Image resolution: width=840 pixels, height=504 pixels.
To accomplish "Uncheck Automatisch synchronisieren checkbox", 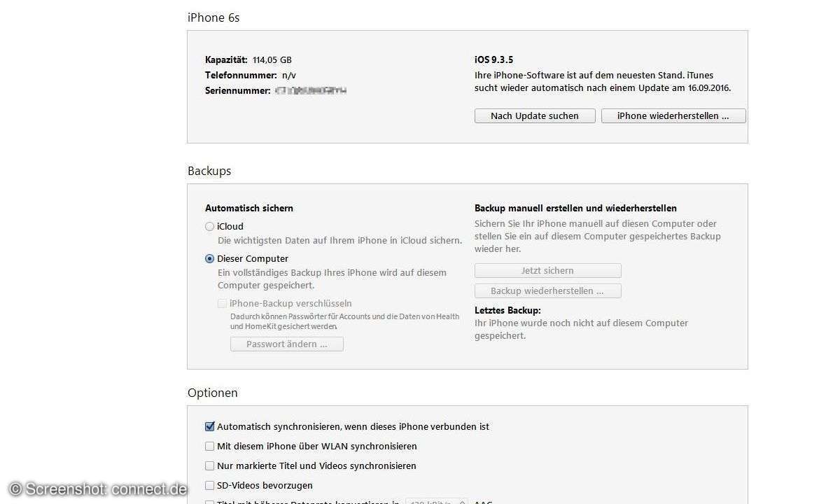I will point(209,426).
